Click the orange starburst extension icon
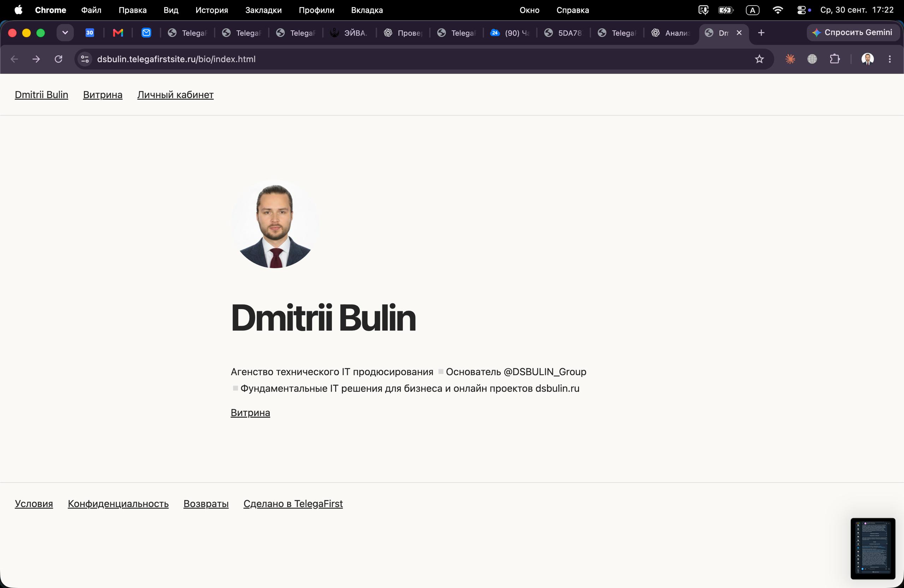The width and height of the screenshot is (904, 588). 790,59
